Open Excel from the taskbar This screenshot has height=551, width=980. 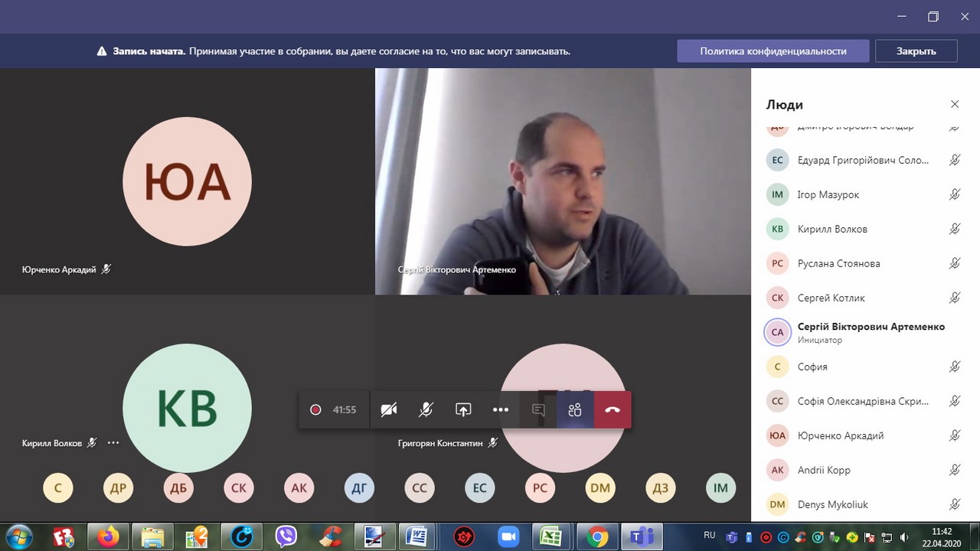click(553, 537)
